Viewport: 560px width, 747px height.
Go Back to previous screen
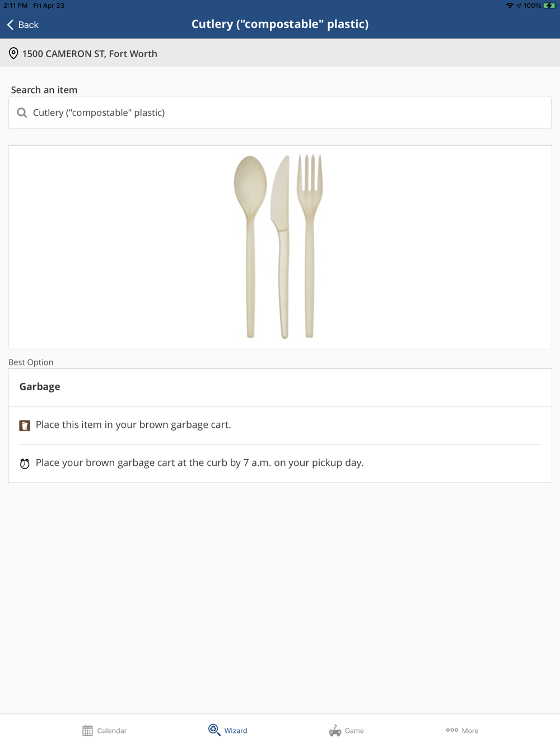28,25
